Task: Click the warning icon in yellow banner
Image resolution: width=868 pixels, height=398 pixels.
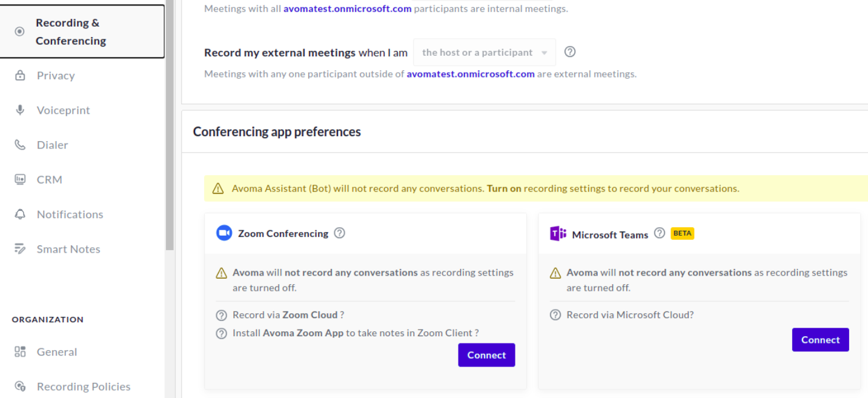Action: pyautogui.click(x=218, y=189)
